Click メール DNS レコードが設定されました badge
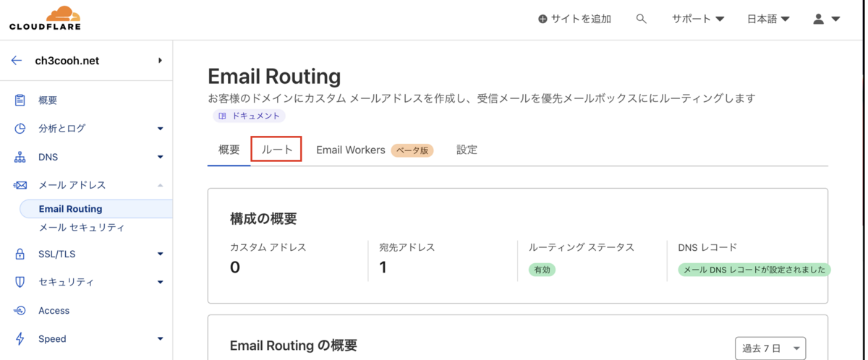Viewport: 868px width, 360px height. 754,270
